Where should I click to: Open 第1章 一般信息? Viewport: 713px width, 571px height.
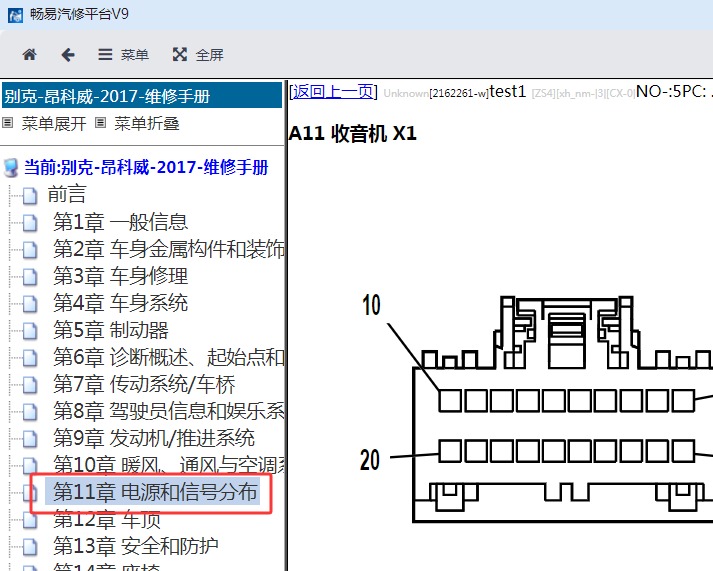121,222
